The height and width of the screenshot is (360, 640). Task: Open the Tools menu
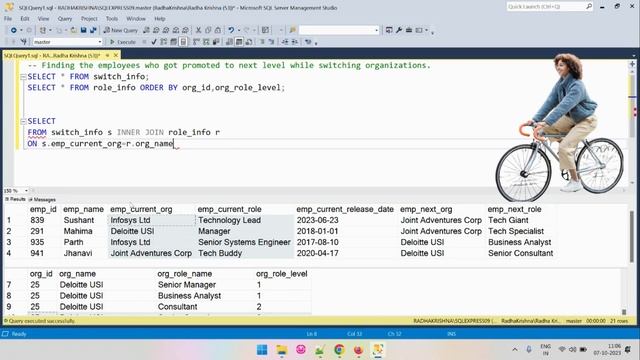[x=112, y=19]
